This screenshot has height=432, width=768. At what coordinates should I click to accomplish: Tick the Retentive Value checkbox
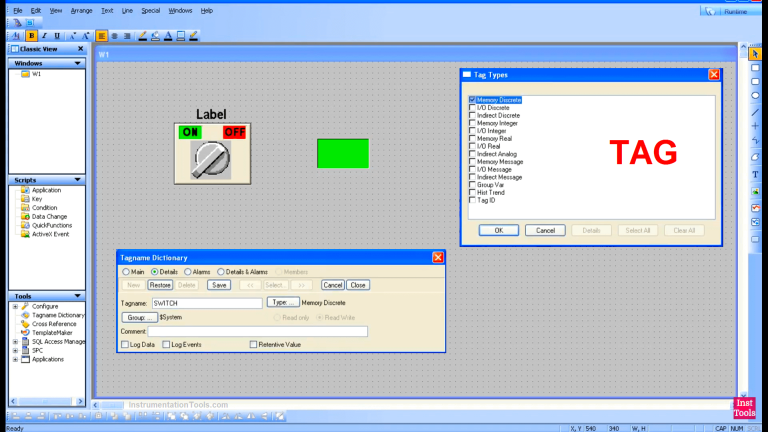253,344
